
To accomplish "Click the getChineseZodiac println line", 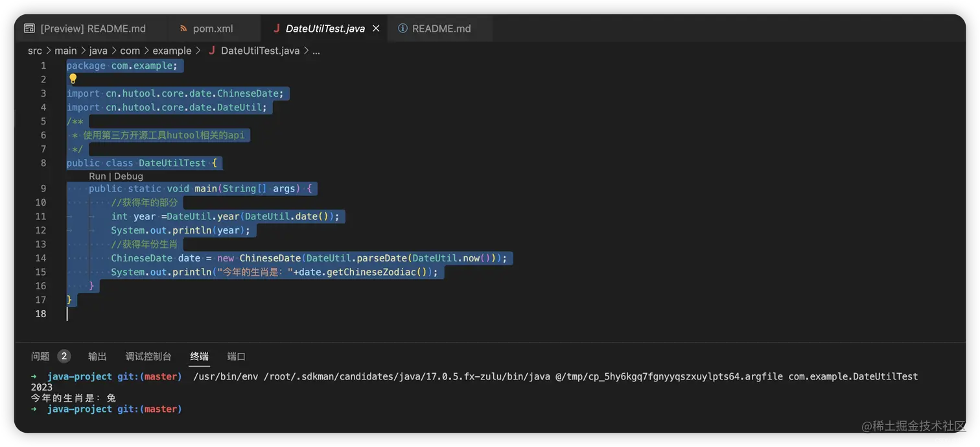I will click(x=274, y=272).
